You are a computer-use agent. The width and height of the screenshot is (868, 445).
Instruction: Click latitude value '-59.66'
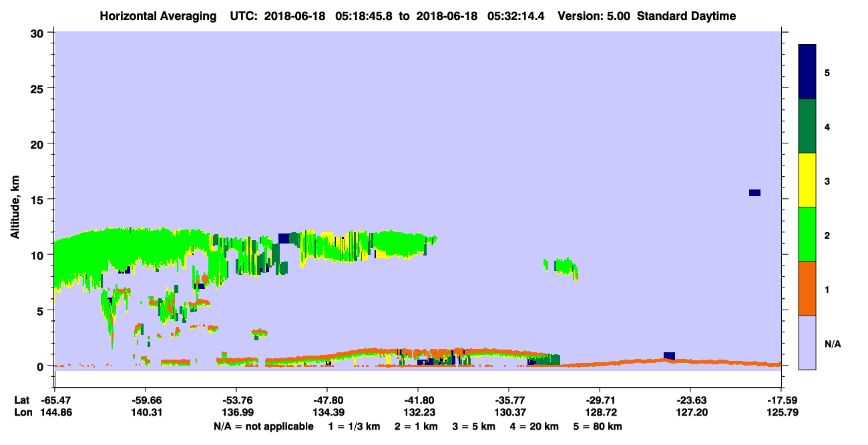[146, 400]
